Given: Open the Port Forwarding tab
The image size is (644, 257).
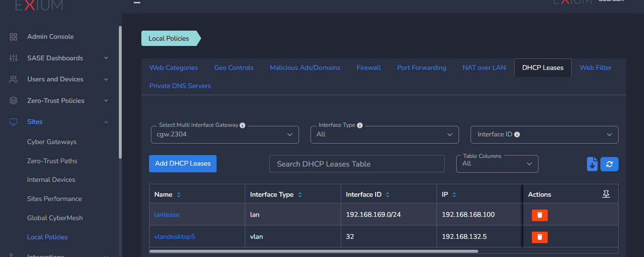Looking at the screenshot, I should pos(421,67).
